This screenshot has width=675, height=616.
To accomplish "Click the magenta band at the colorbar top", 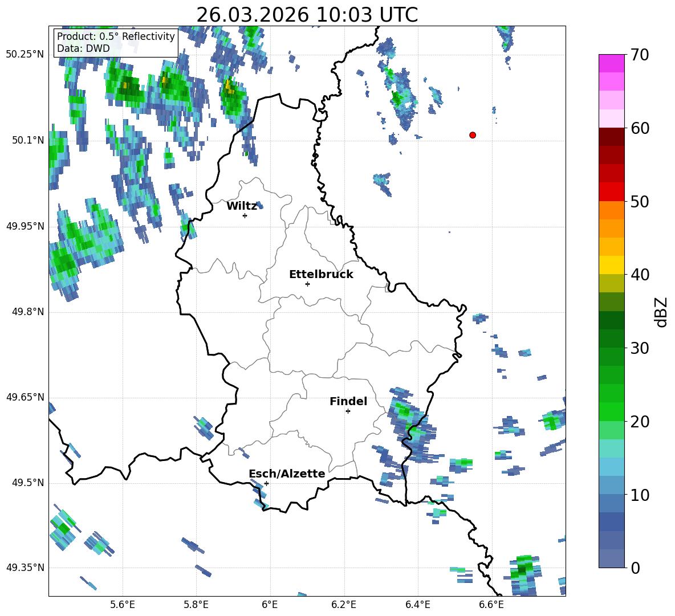I will tap(611, 63).
